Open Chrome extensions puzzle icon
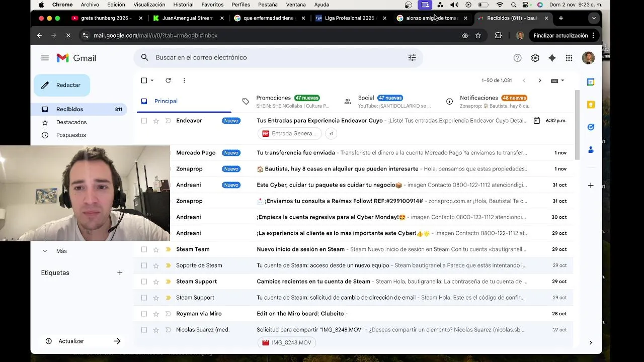 click(498, 36)
